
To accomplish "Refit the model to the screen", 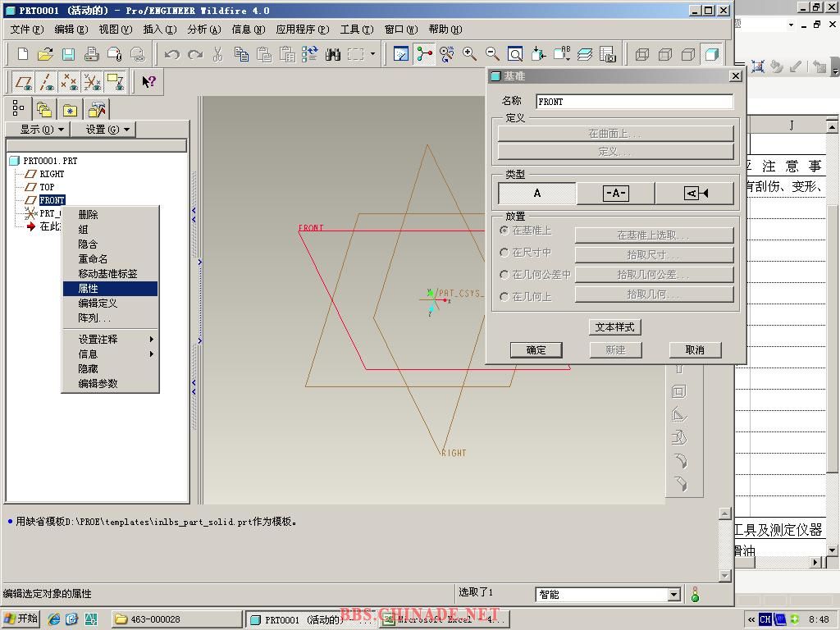I will (515, 54).
